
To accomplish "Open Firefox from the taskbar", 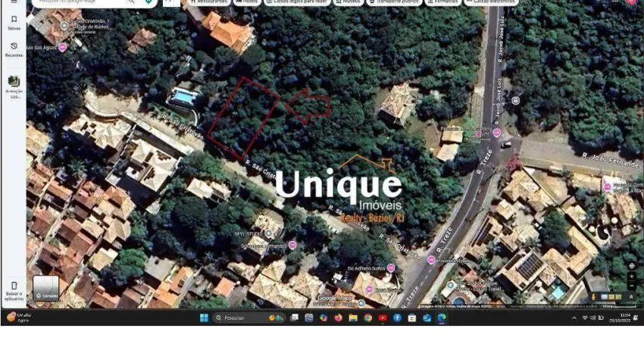I will 339,318.
